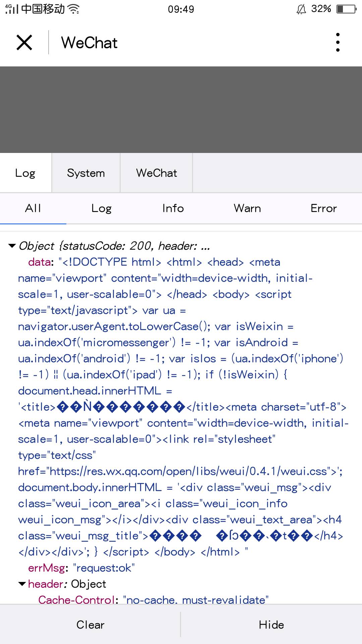
Task: Clear the console output
Action: coord(90,625)
